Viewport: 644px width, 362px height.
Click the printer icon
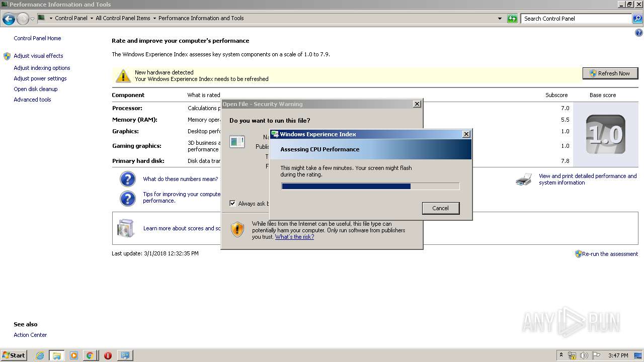pos(524,179)
